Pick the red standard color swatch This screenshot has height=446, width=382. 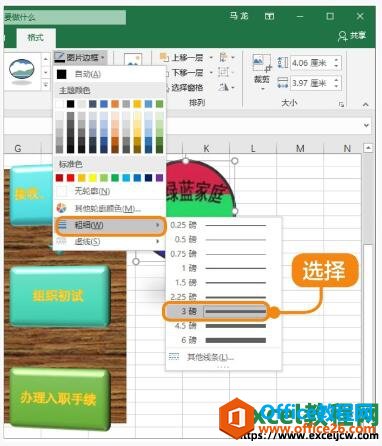pos(70,178)
